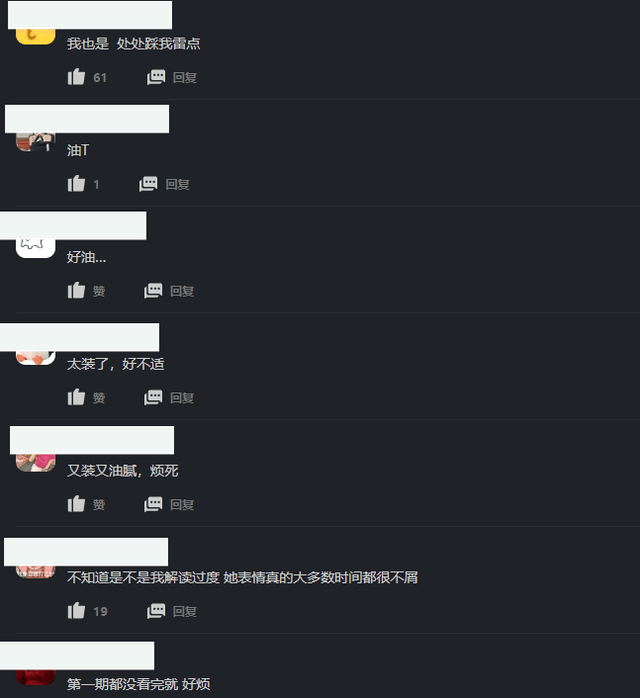Click '回复' text under the '油T' comment
640x698 pixels.
pyautogui.click(x=178, y=184)
